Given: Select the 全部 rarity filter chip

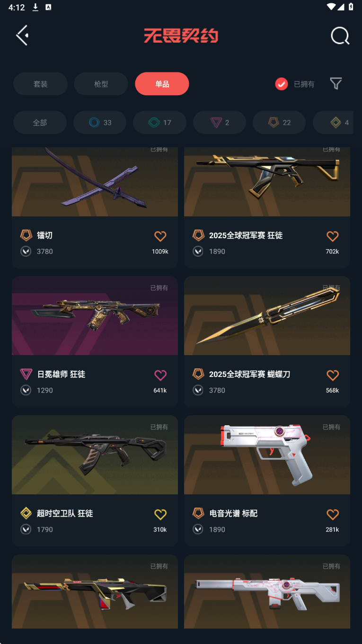Looking at the screenshot, I should (x=40, y=123).
